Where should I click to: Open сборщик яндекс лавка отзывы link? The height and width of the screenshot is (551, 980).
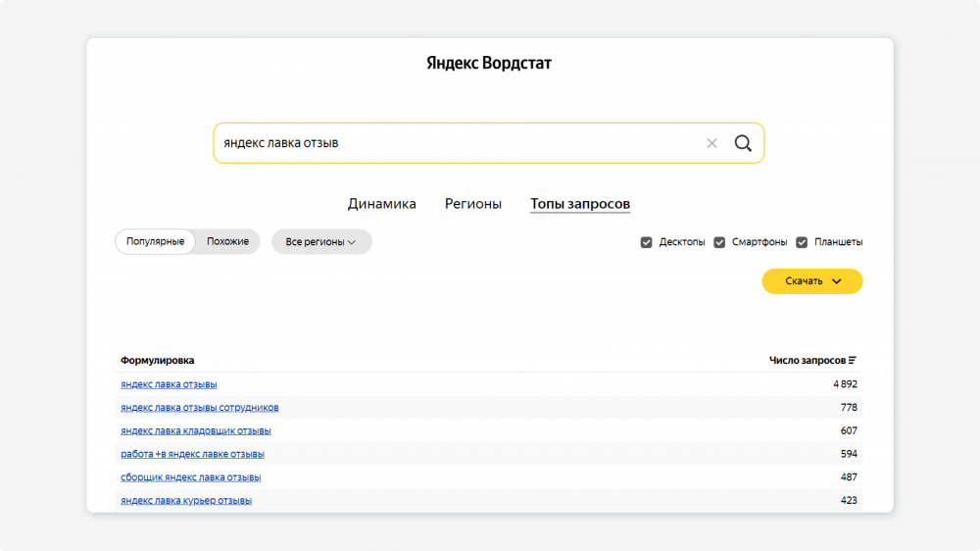click(x=190, y=477)
